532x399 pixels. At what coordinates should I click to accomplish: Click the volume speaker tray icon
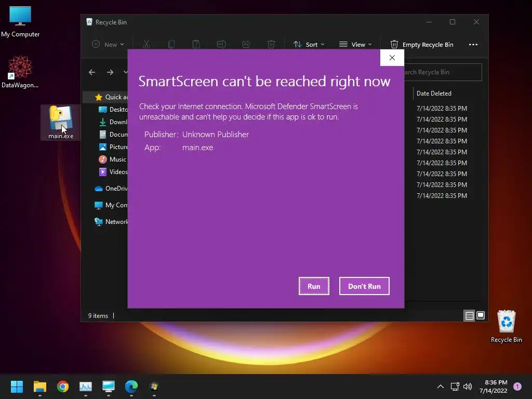click(x=468, y=387)
